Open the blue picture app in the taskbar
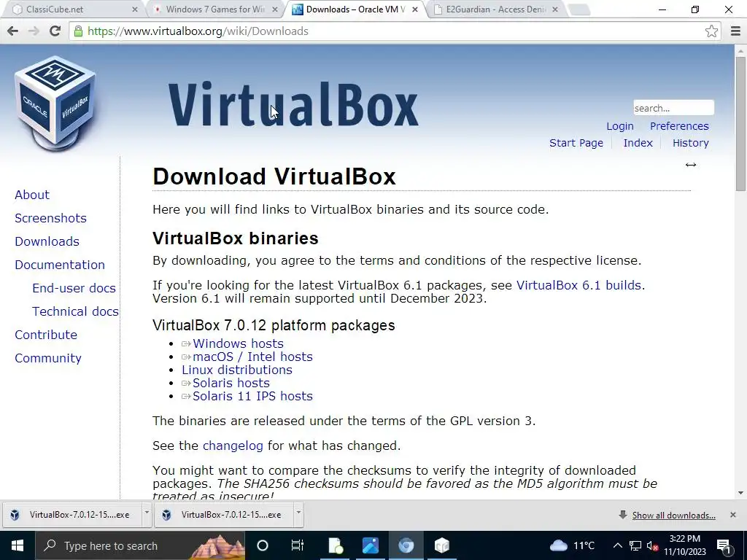This screenshot has height=560, width=747. tap(370, 545)
